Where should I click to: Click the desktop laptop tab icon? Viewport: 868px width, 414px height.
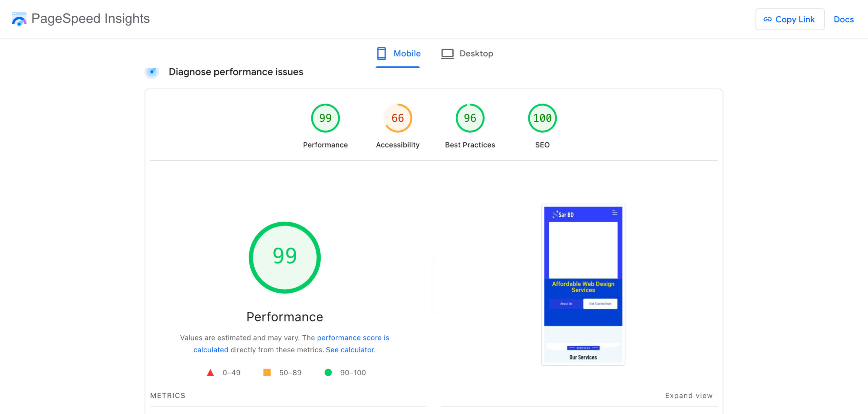(447, 54)
